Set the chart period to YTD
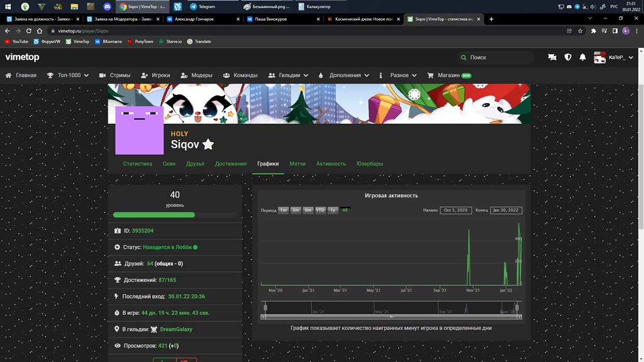 click(320, 210)
